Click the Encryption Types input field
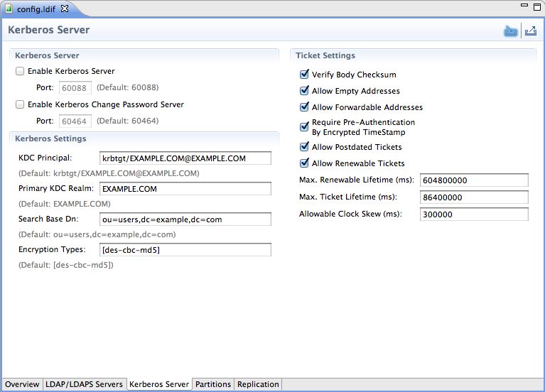 [185, 250]
